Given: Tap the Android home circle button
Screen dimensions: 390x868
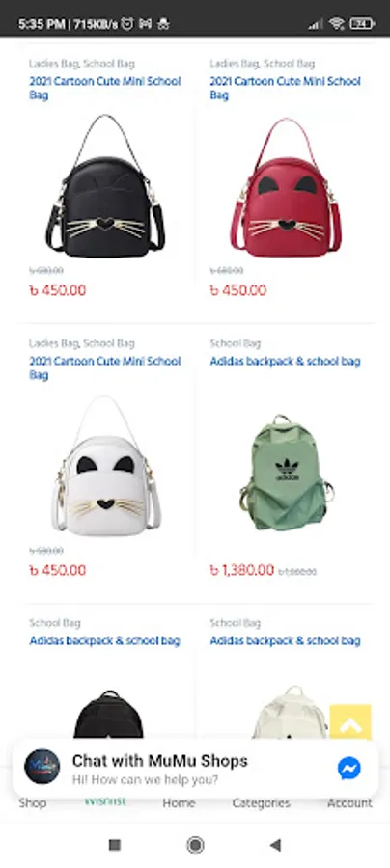Looking at the screenshot, I should 195,845.
